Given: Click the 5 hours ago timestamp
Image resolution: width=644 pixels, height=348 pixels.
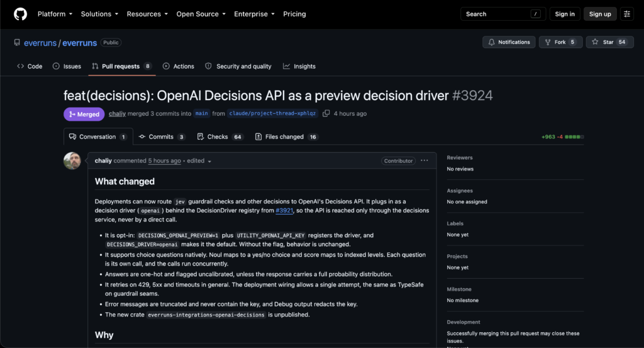Looking at the screenshot, I should 164,160.
